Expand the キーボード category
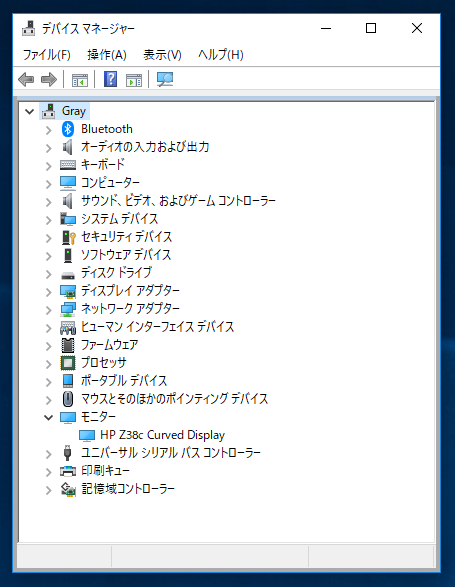This screenshot has width=455, height=587. click(48, 166)
